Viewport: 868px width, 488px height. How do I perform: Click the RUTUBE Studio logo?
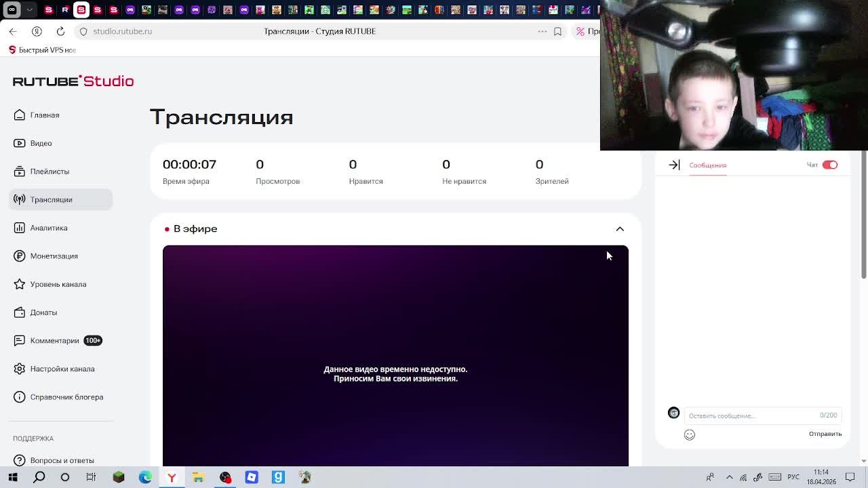click(x=73, y=81)
